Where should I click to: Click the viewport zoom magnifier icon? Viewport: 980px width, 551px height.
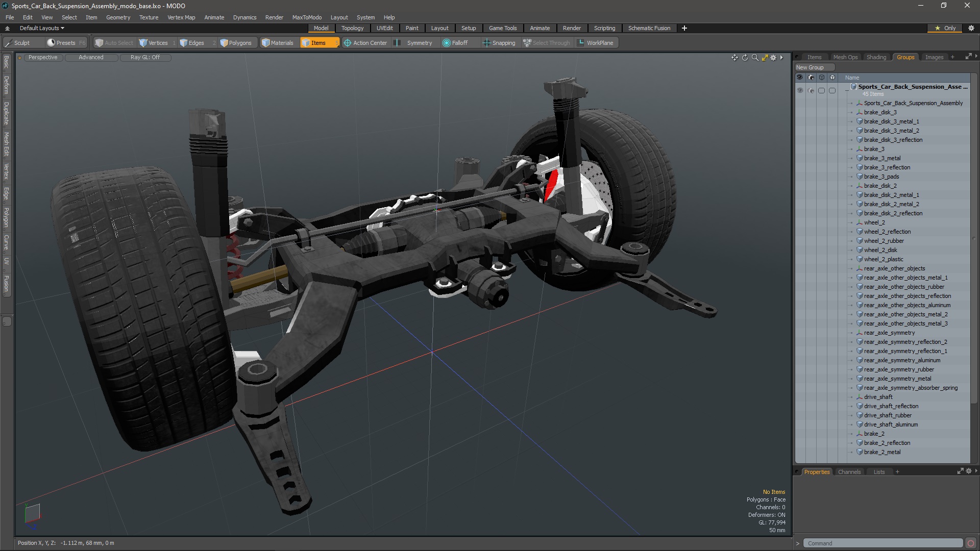click(755, 58)
